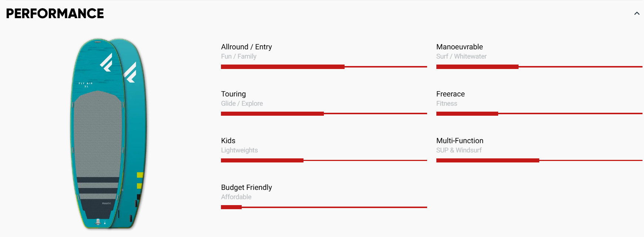Click the PERFORMANCE section heading

[x=55, y=14]
